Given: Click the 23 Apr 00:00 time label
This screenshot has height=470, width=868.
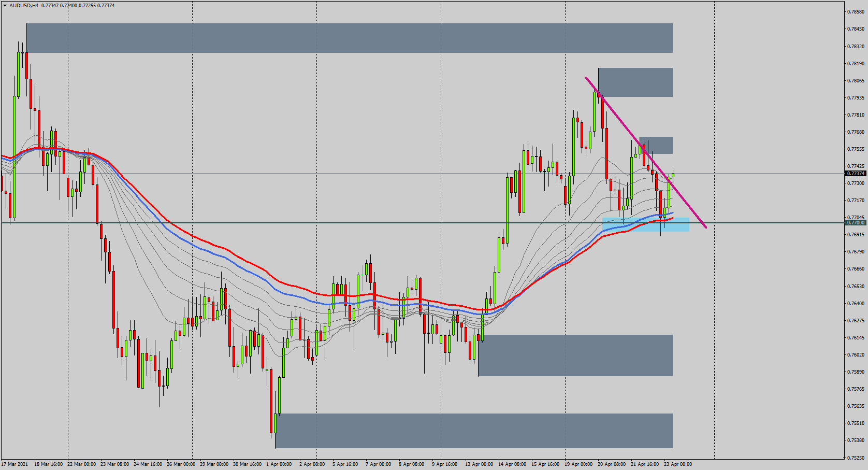Looking at the screenshot, I should coord(678,464).
